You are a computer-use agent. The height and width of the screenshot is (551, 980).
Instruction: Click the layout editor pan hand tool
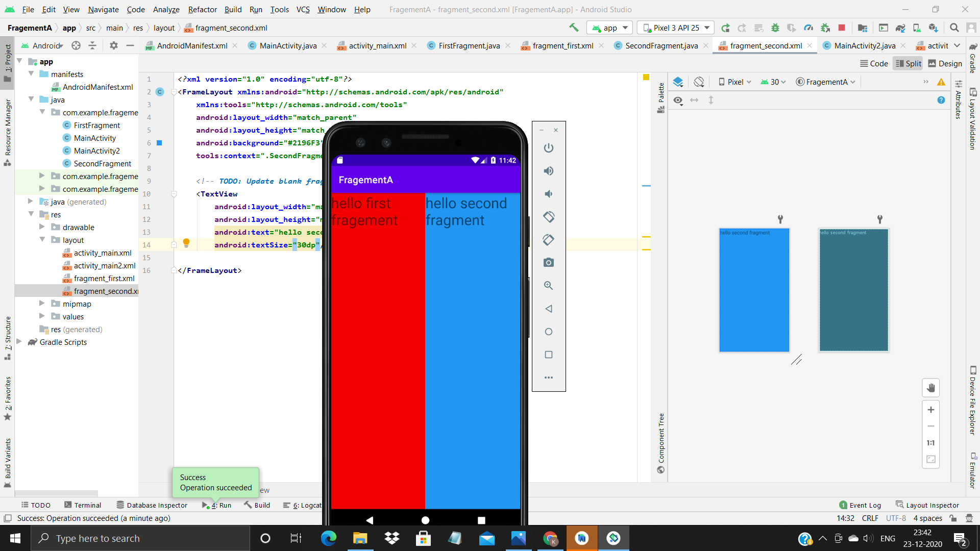click(x=930, y=388)
